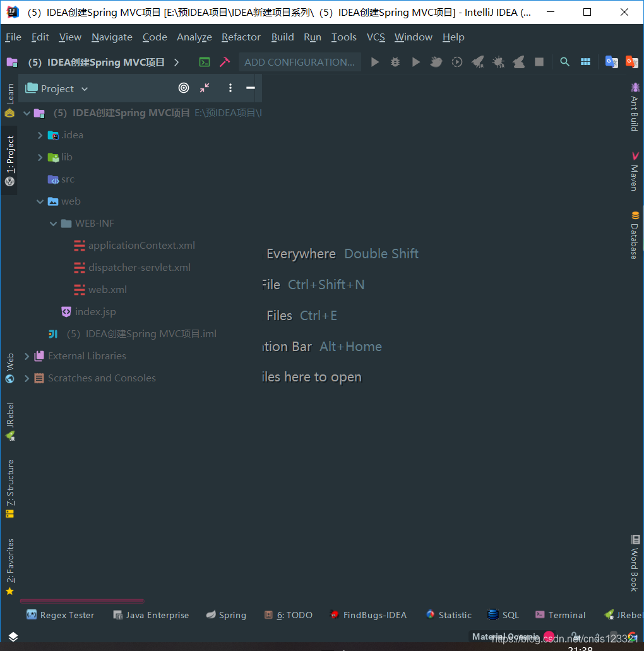This screenshot has width=644, height=651.
Task: Open the VCS menu
Action: pos(376,37)
